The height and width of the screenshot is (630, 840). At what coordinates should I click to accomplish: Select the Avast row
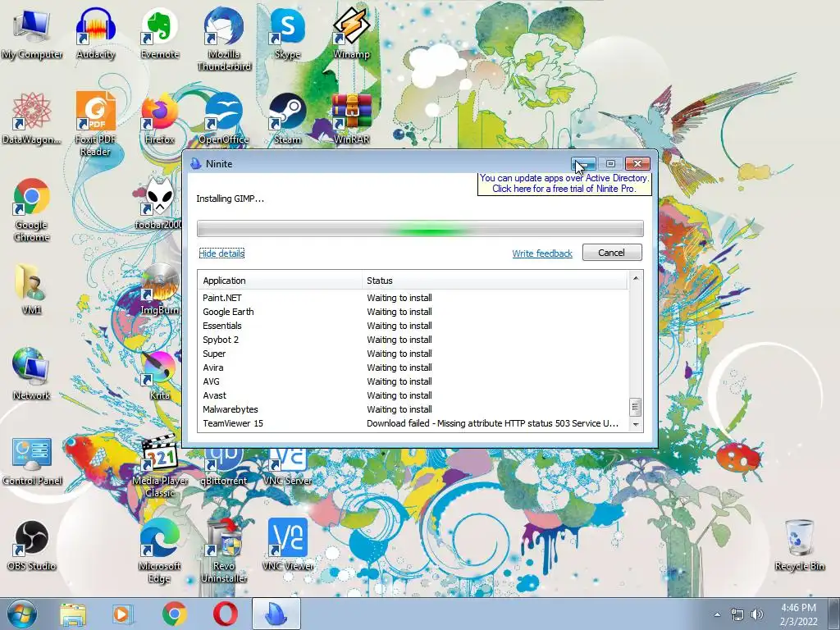[413, 395]
